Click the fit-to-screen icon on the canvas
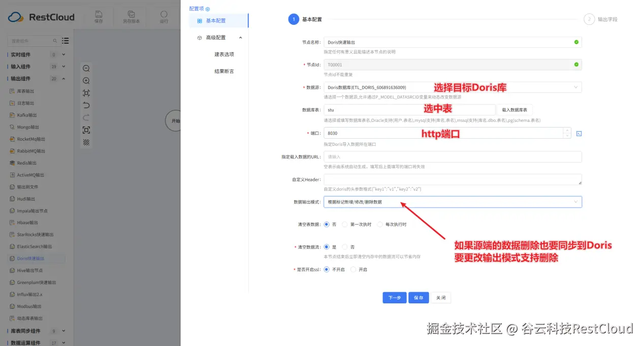This screenshot has width=644, height=346. [x=86, y=92]
